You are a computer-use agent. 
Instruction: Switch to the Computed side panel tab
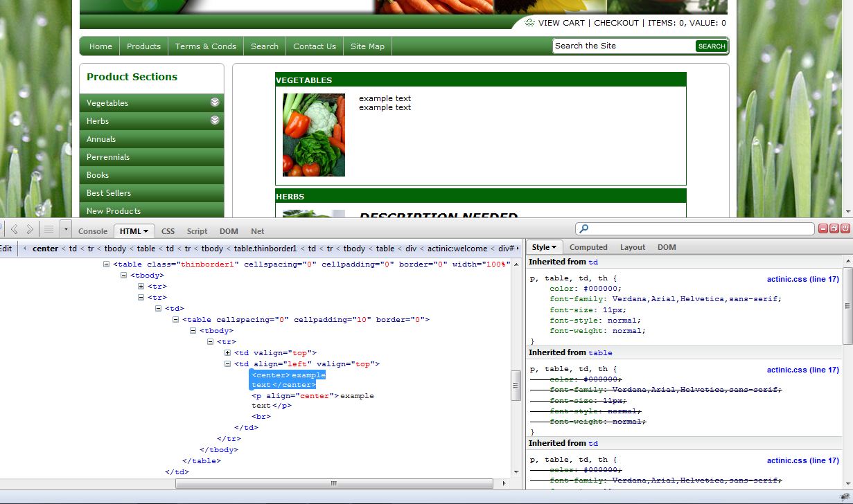coord(588,247)
